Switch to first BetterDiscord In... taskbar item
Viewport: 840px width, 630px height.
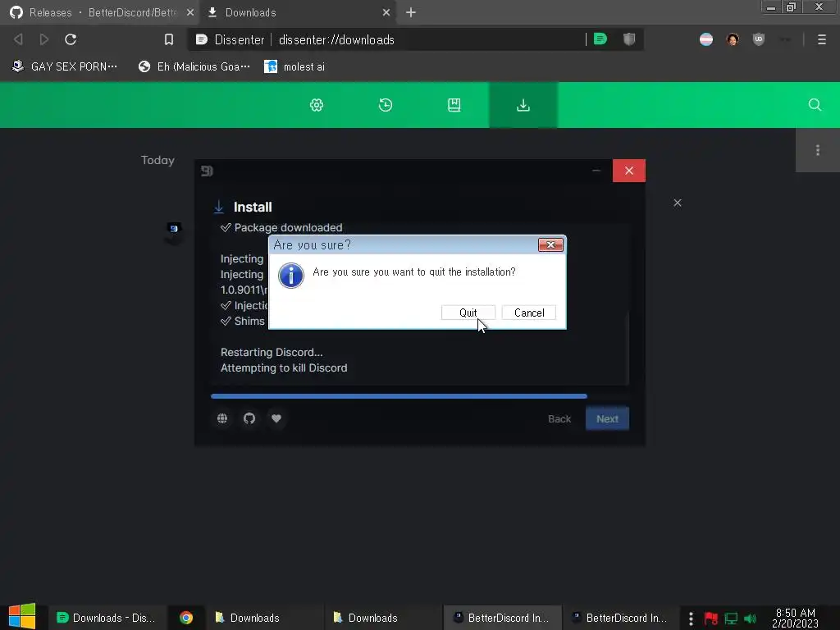tap(502, 618)
